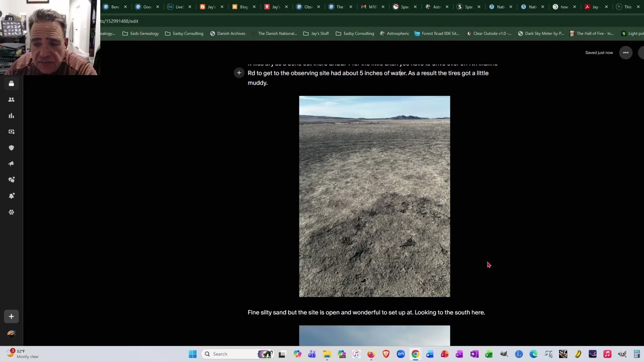
Task: Open Brave browser from the taskbar
Action: (386, 354)
